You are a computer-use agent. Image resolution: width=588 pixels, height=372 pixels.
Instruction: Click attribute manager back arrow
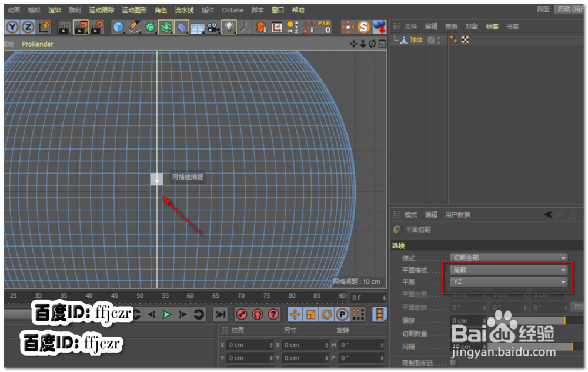click(x=548, y=214)
